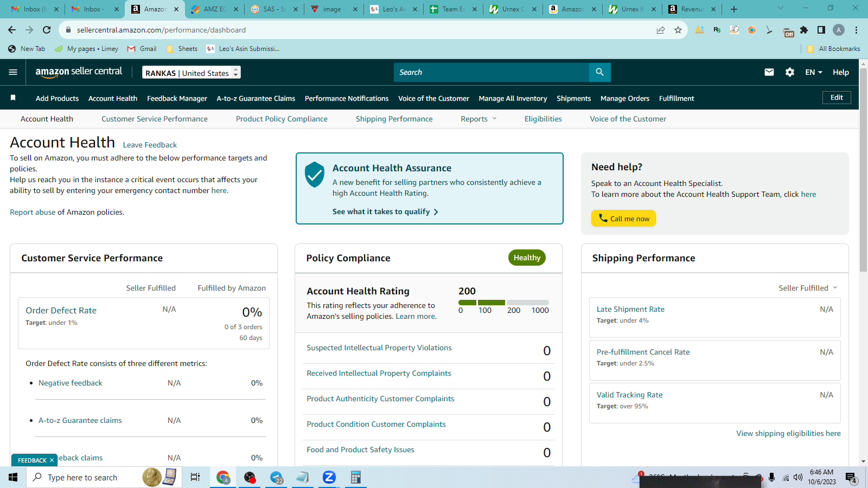Open the Seller Central hamburger menu
Screen dimensions: 868x488
(x=13, y=72)
